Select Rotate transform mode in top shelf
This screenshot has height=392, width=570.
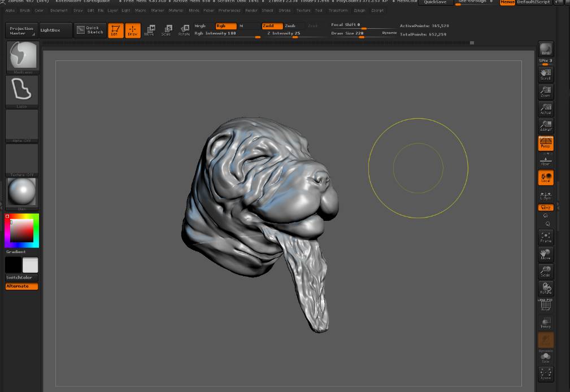click(x=184, y=30)
